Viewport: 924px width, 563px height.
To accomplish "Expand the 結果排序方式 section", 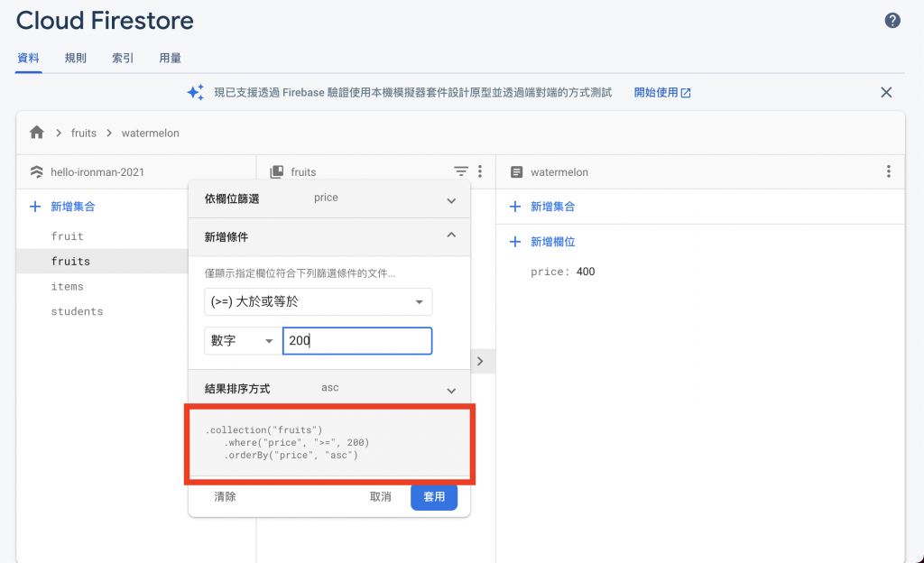I will pyautogui.click(x=329, y=389).
